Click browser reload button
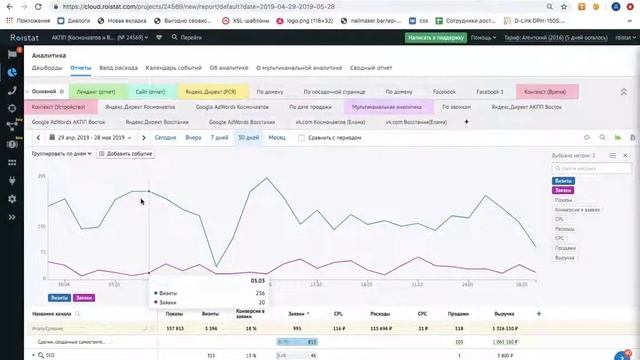This screenshot has height=360, width=640. pos(38,7)
